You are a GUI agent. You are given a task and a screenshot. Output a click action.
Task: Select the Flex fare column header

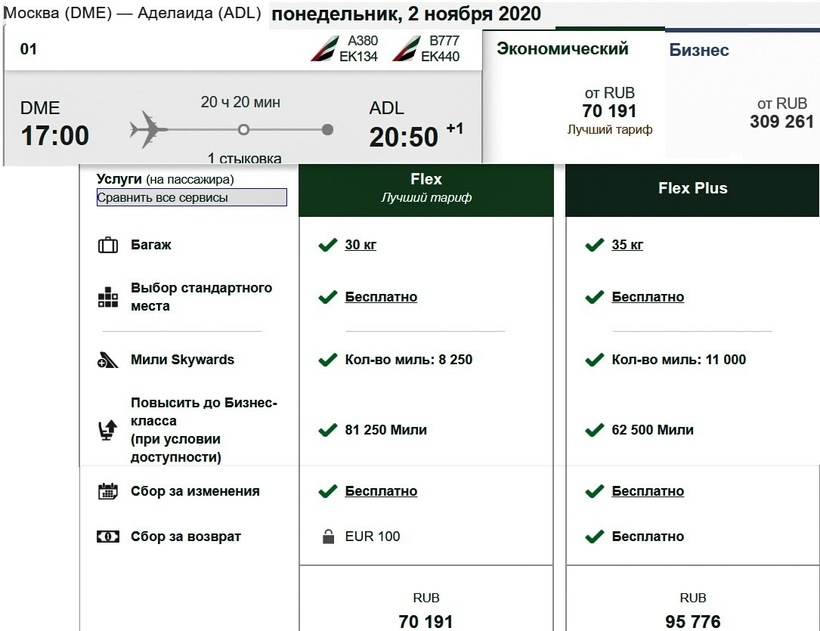click(426, 188)
